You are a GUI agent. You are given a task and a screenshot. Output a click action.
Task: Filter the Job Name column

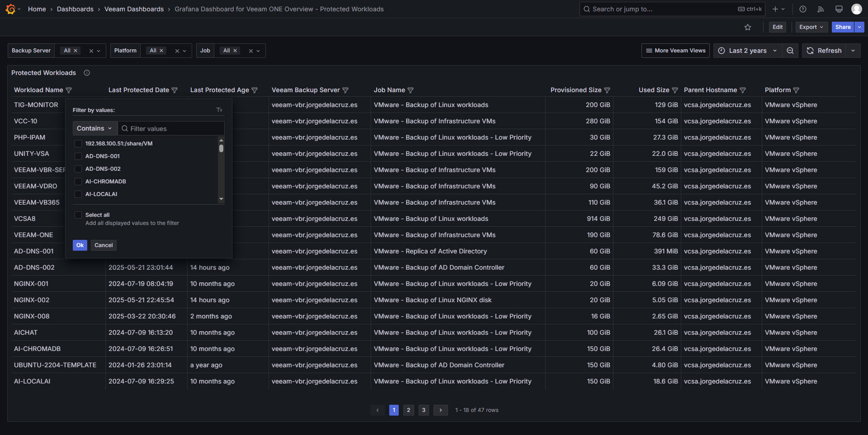[x=410, y=90]
